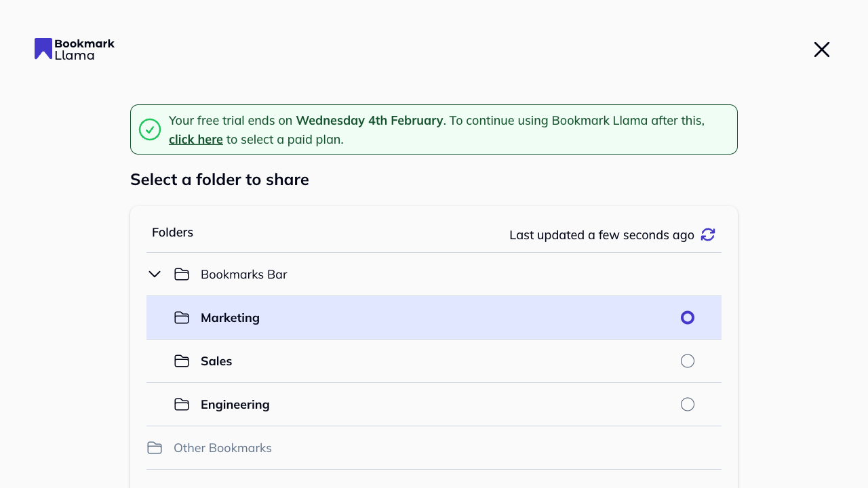Image resolution: width=868 pixels, height=488 pixels.
Task: Select the Marketing radio button
Action: [688, 318]
